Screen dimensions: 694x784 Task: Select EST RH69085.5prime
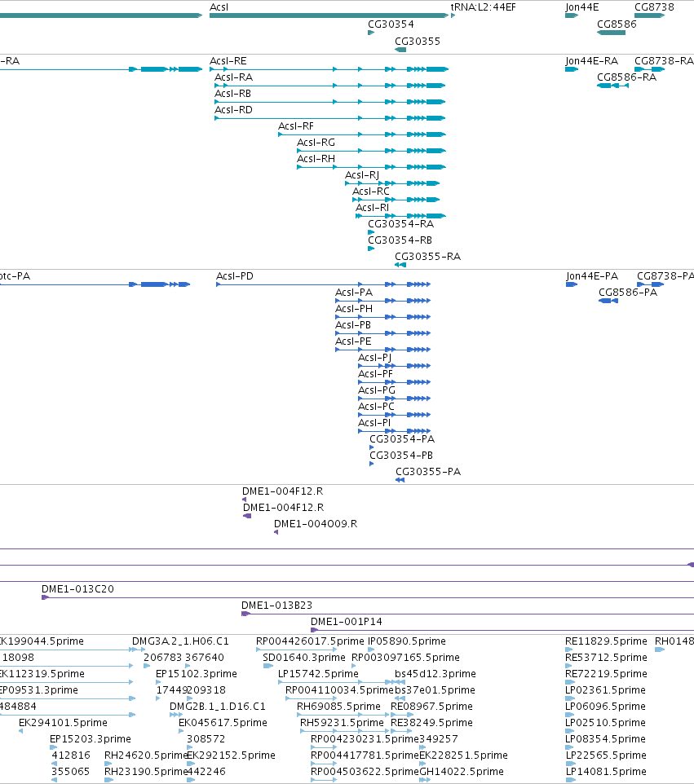coord(338,706)
